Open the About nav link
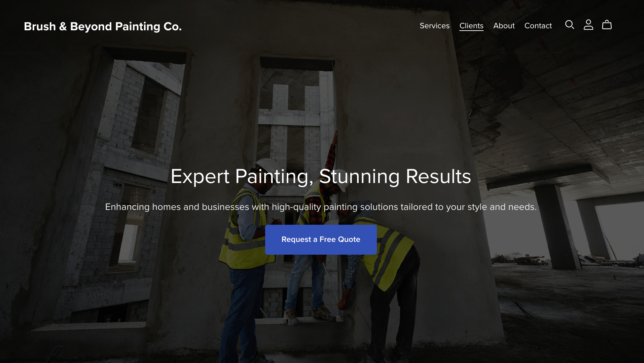 504,26
